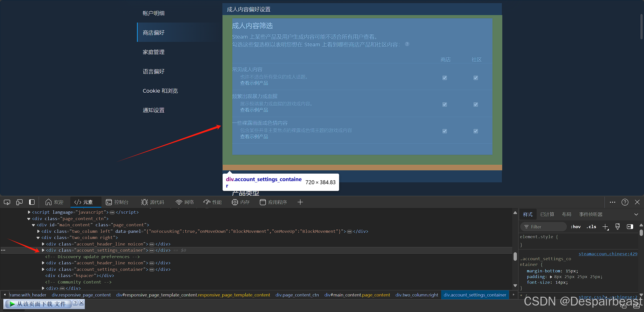Open the 已计算 computed styles tab
This screenshot has width=644, height=312.
[x=547, y=214]
